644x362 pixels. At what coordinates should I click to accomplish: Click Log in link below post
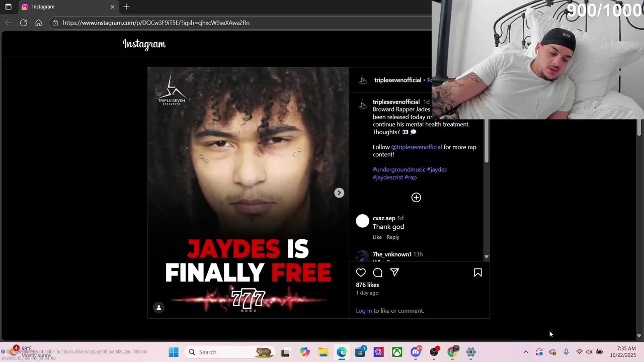(364, 311)
